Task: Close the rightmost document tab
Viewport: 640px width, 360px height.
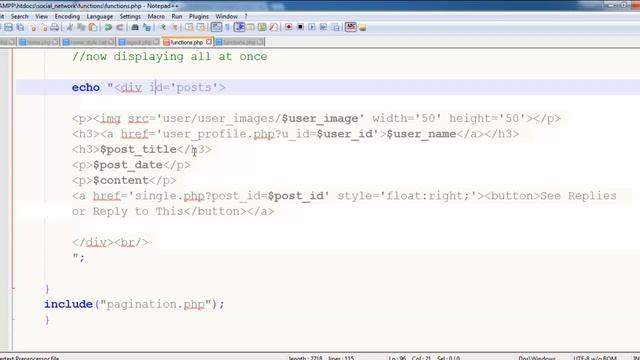Action: 260,42
